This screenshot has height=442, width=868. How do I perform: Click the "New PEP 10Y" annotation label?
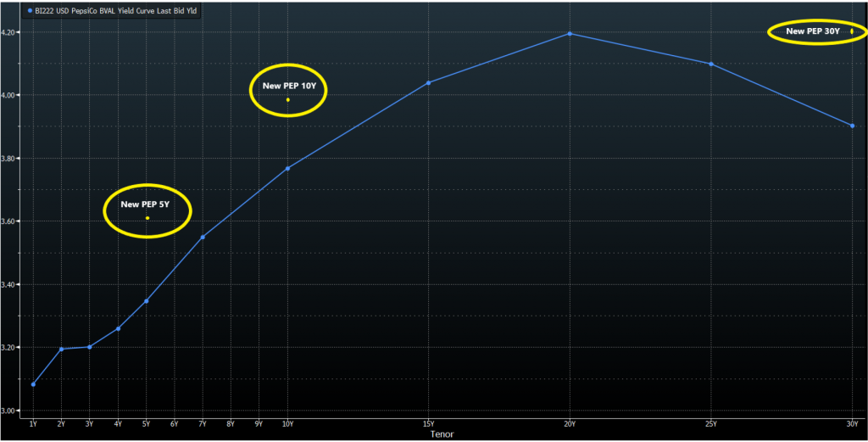click(x=288, y=87)
